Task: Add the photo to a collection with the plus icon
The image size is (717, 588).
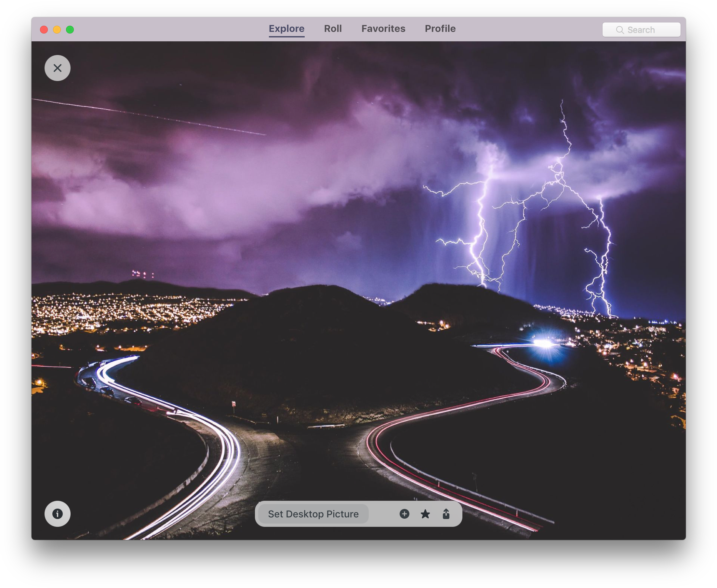Action: point(404,514)
